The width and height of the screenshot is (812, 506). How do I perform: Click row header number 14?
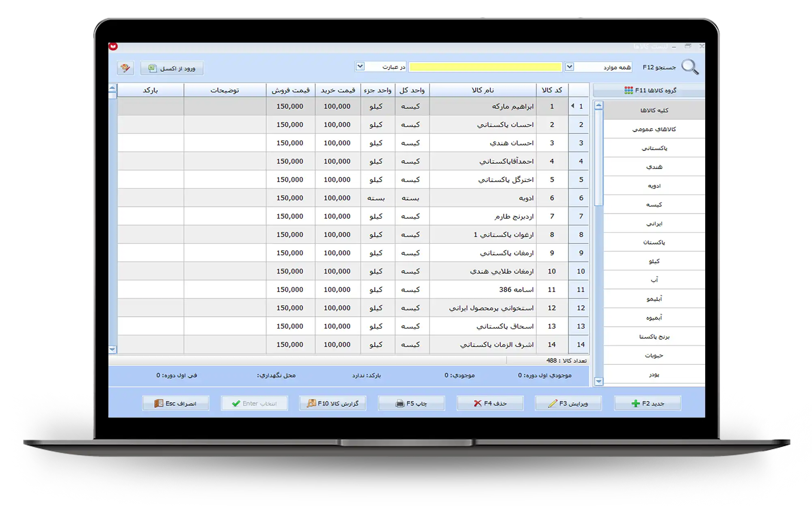point(579,344)
